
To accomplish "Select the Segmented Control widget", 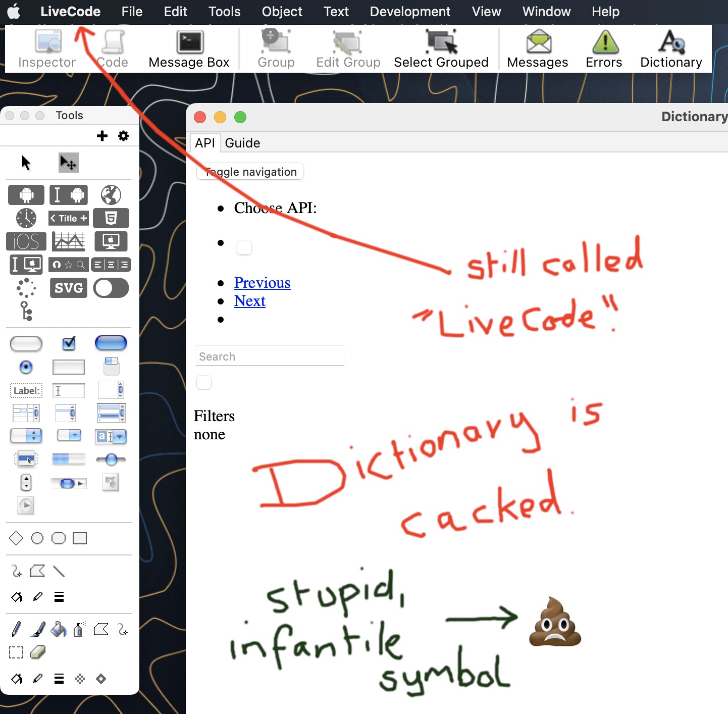I will [x=111, y=265].
